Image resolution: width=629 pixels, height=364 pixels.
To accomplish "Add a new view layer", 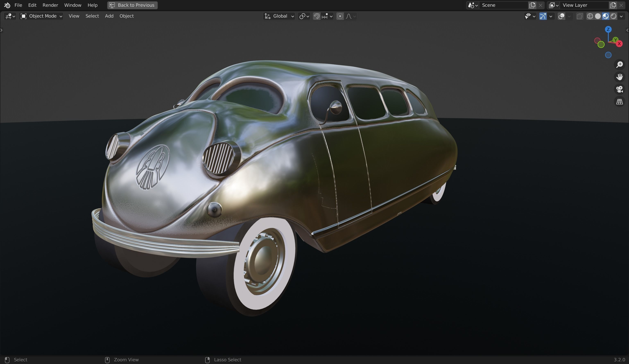I will [613, 5].
